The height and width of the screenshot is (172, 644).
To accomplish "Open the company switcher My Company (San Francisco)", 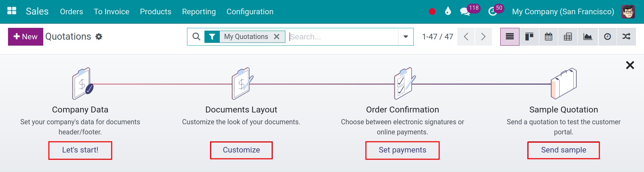I will (x=563, y=11).
